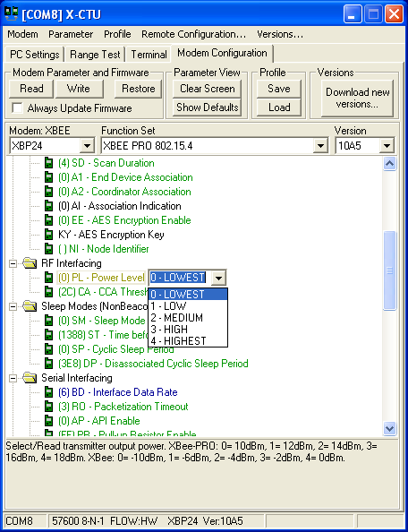
Task: Click the scrollbar up arrow
Action: [x=390, y=164]
